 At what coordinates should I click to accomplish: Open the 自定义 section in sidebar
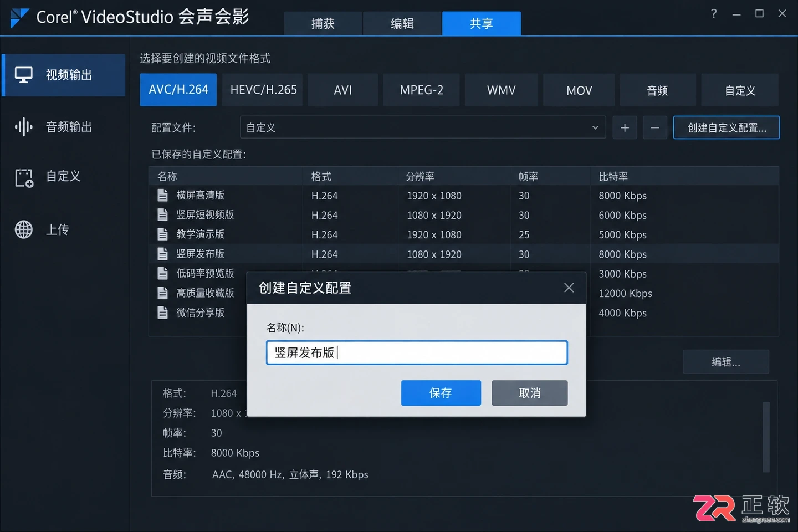click(x=64, y=177)
